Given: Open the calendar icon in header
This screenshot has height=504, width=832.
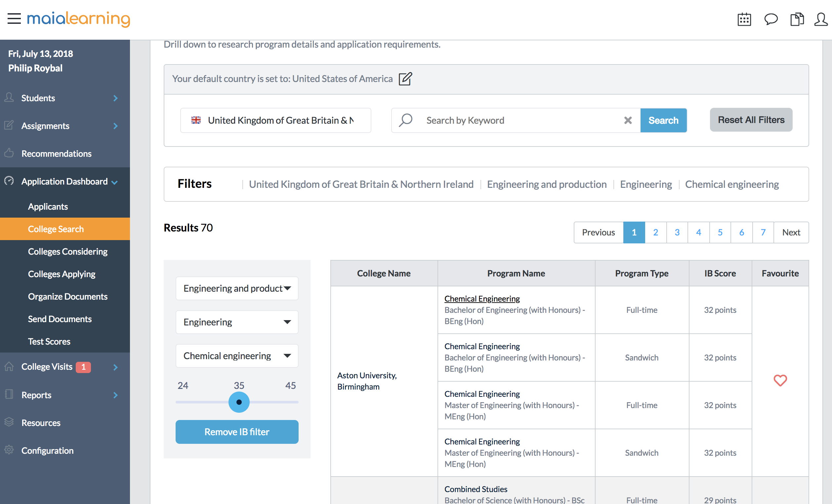Looking at the screenshot, I should (x=744, y=19).
